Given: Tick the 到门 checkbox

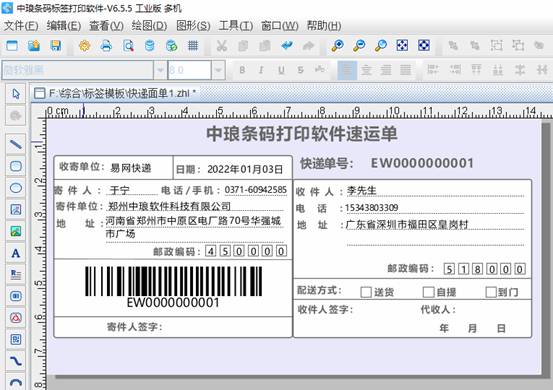Looking at the screenshot, I should [x=491, y=292].
